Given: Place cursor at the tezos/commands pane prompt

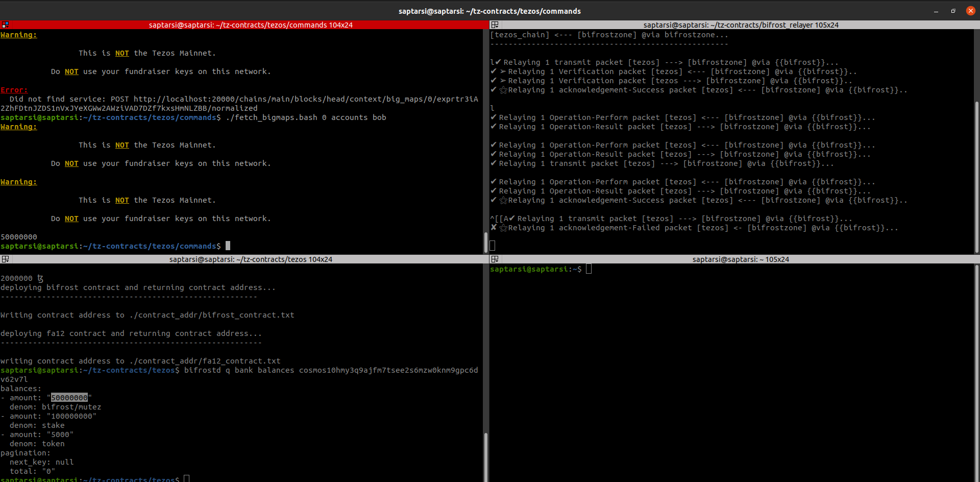Looking at the screenshot, I should [228, 246].
